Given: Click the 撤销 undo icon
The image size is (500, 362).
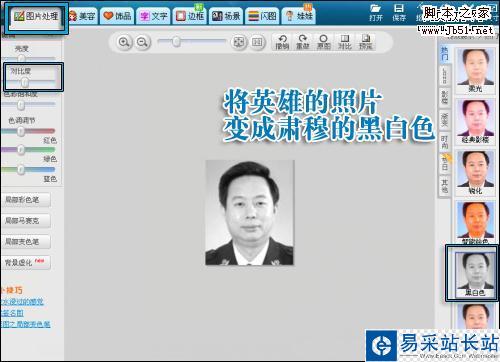Looking at the screenshot, I should point(282,42).
